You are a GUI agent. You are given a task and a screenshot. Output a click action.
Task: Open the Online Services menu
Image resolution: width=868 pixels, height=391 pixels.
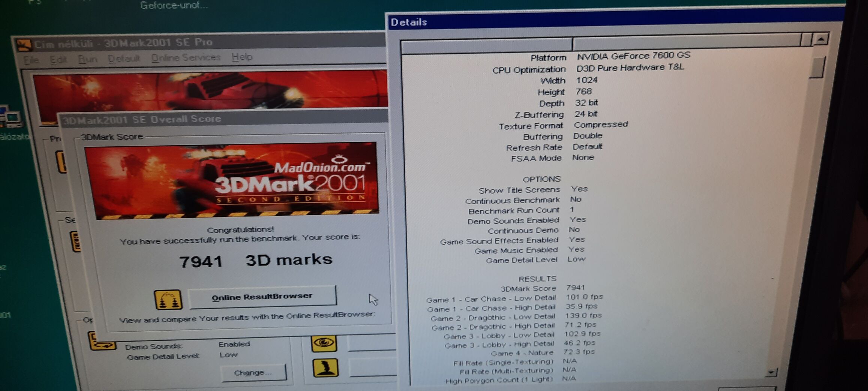pos(186,57)
